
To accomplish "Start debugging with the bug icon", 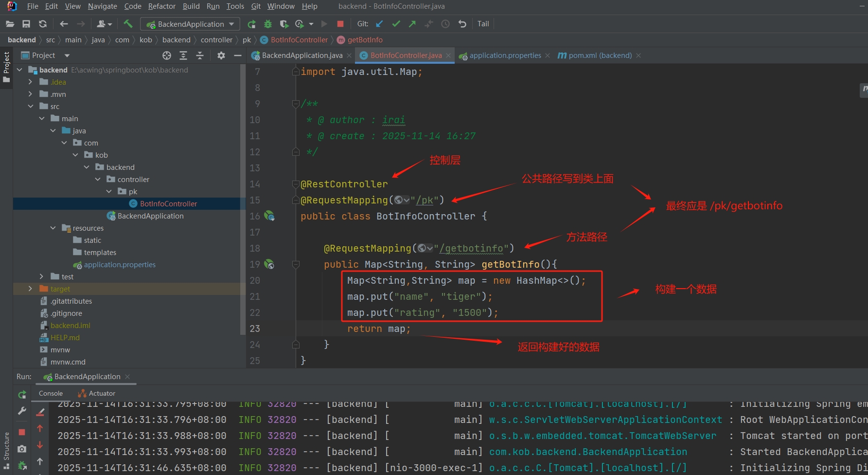I will click(x=267, y=24).
